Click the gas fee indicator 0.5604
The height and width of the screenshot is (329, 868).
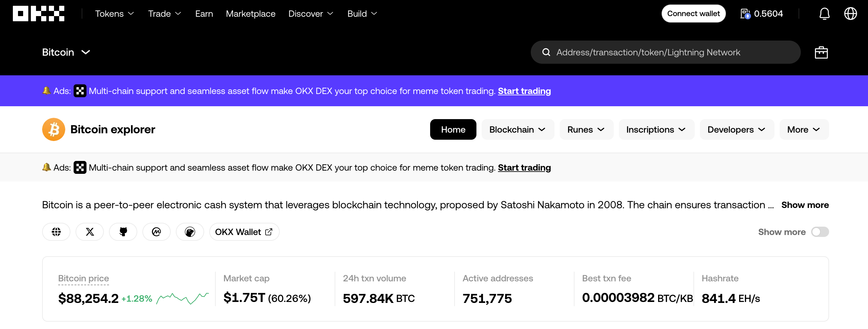pos(762,14)
